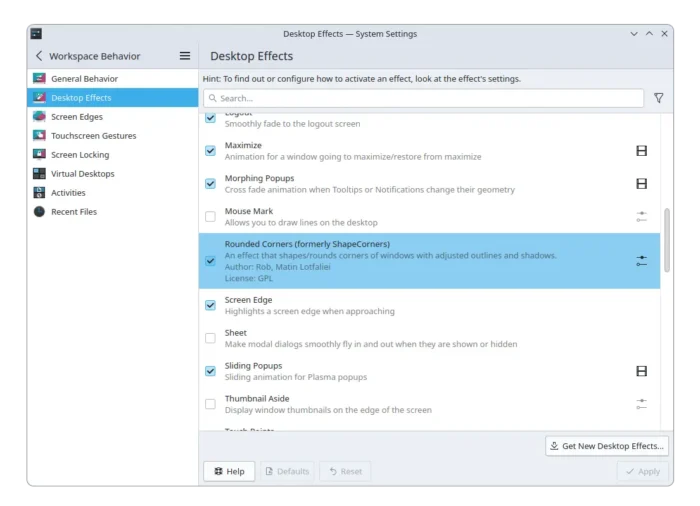
Task: Open Screen Edges settings page
Action: (77, 117)
